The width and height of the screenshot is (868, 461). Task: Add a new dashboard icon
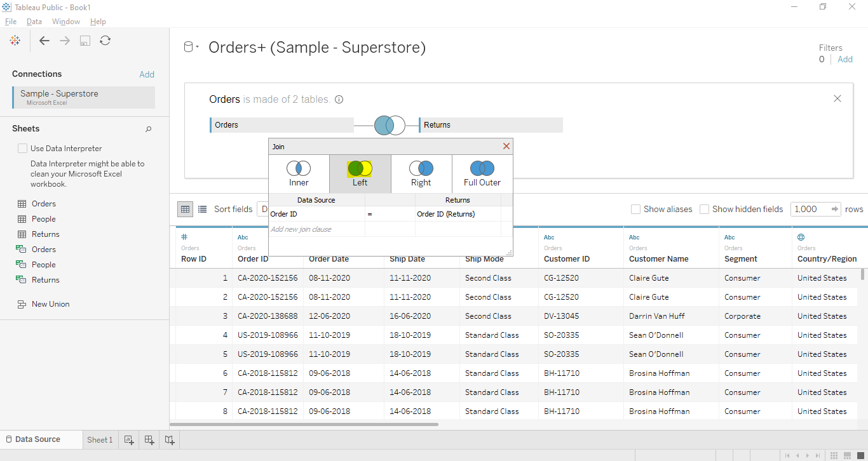coord(149,439)
